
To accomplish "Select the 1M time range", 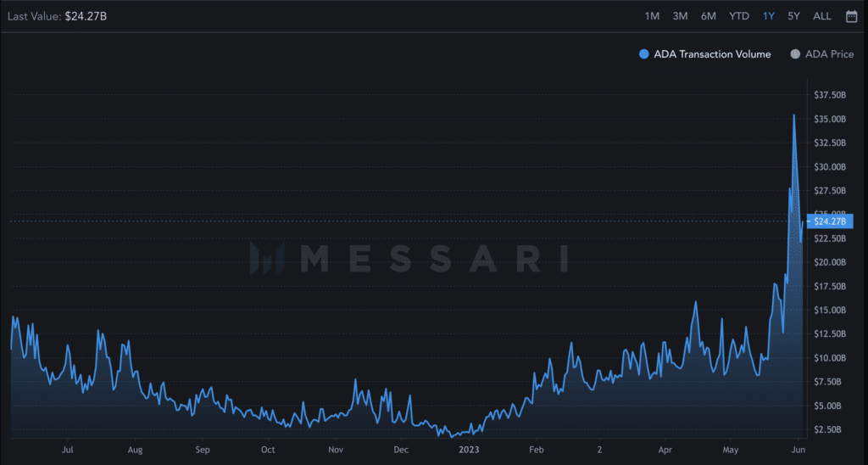I will 652,17.
